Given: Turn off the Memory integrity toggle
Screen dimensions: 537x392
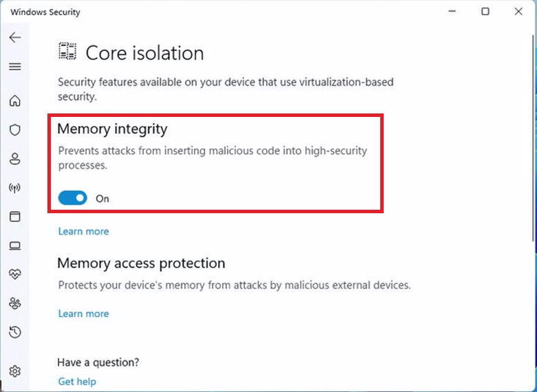Looking at the screenshot, I should coord(73,199).
